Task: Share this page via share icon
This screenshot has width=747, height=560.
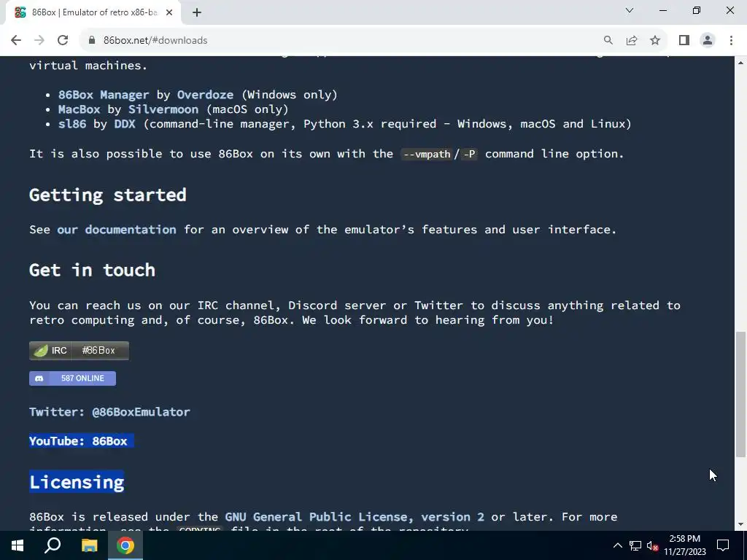Action: [x=632, y=40]
